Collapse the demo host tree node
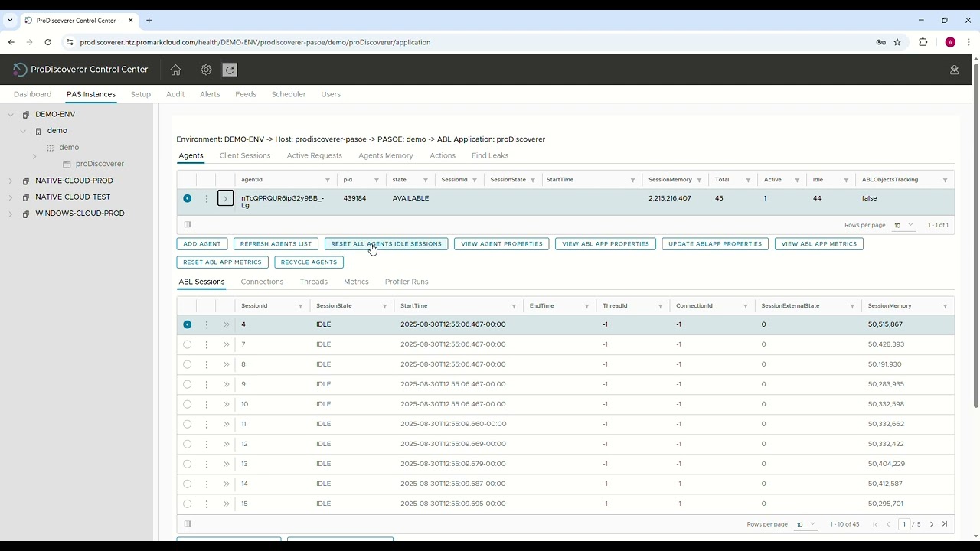Image resolution: width=980 pixels, height=551 pixels. [x=23, y=131]
